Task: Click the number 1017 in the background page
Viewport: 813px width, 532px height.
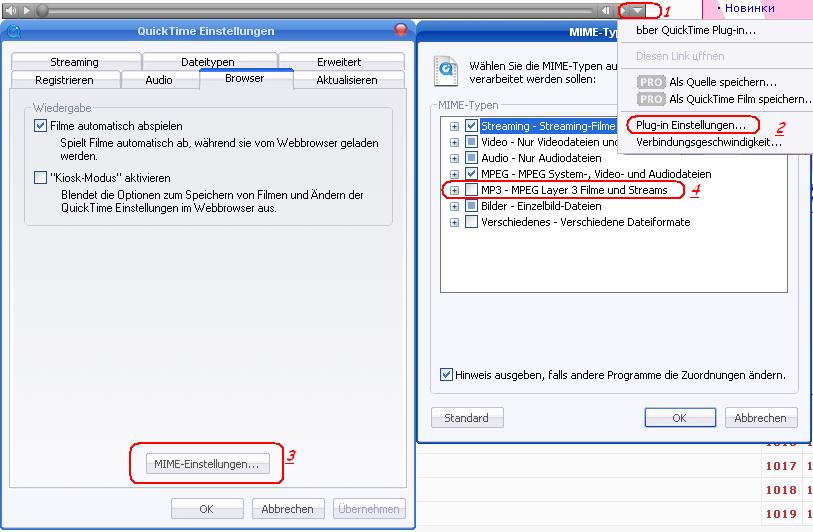Action: coord(781,466)
